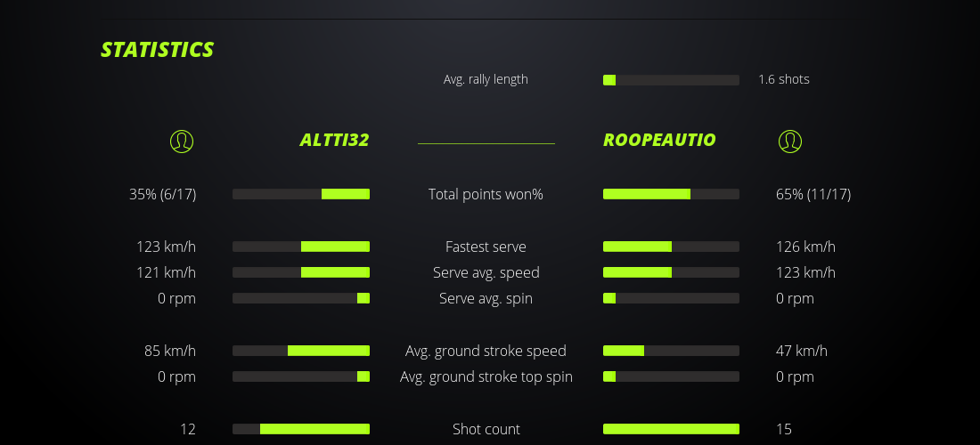Click ROOPEAUTIO player profile icon
The height and width of the screenshot is (445, 980).
(789, 141)
